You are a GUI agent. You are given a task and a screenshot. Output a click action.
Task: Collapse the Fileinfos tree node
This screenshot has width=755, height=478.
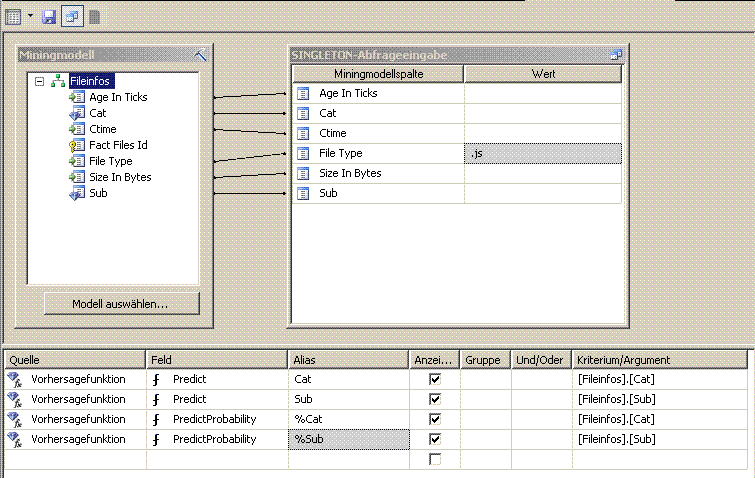click(39, 81)
